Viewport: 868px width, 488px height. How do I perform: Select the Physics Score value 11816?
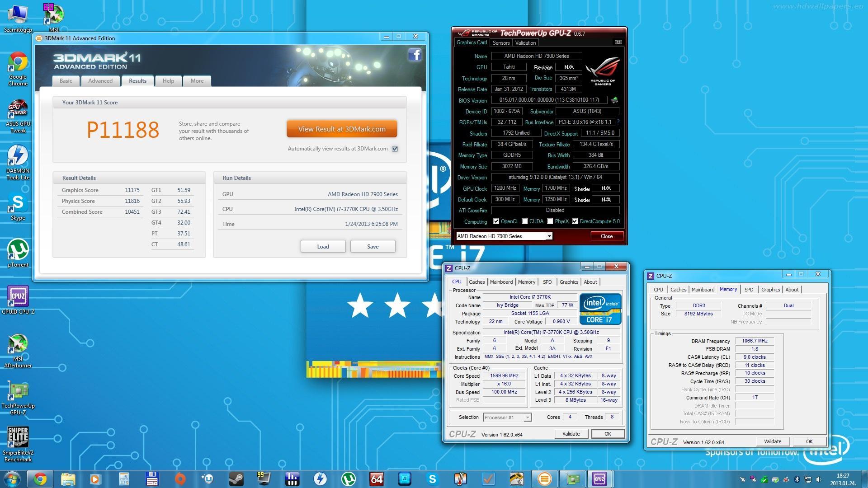point(132,201)
